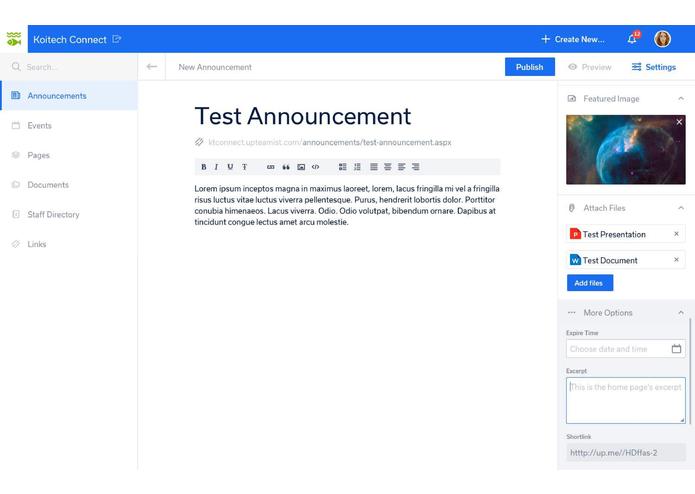Open Announcements in the sidebar
This screenshot has width=695, height=494.
[69, 96]
